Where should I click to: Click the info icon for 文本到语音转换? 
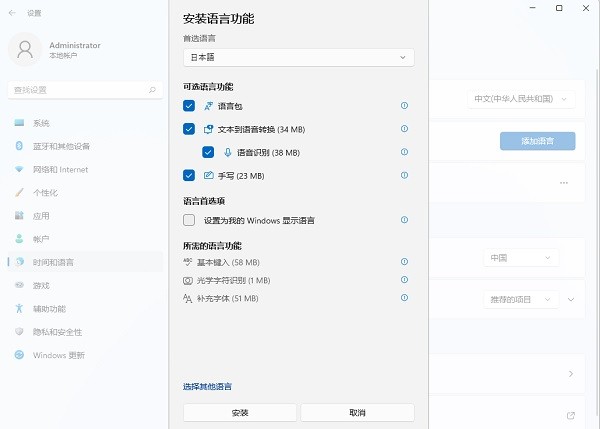(404, 129)
